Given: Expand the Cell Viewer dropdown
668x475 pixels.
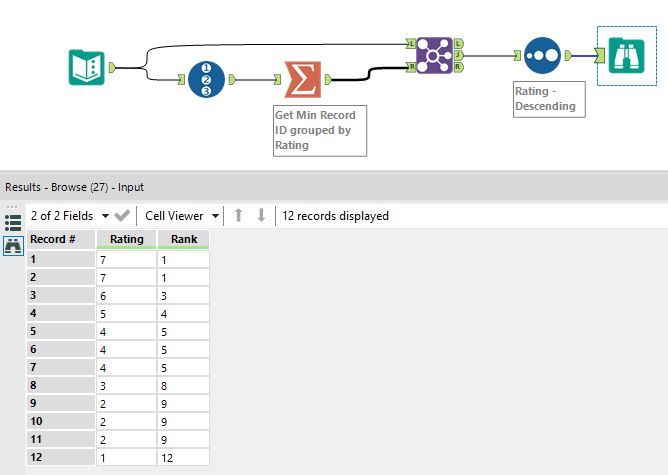Looking at the screenshot, I should [182, 216].
